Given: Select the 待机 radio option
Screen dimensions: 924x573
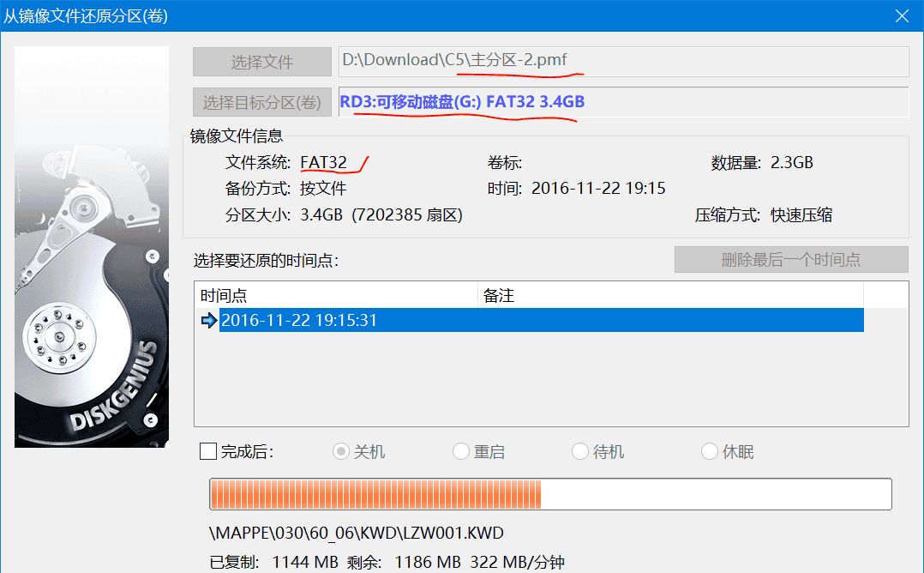Looking at the screenshot, I should coord(580,451).
